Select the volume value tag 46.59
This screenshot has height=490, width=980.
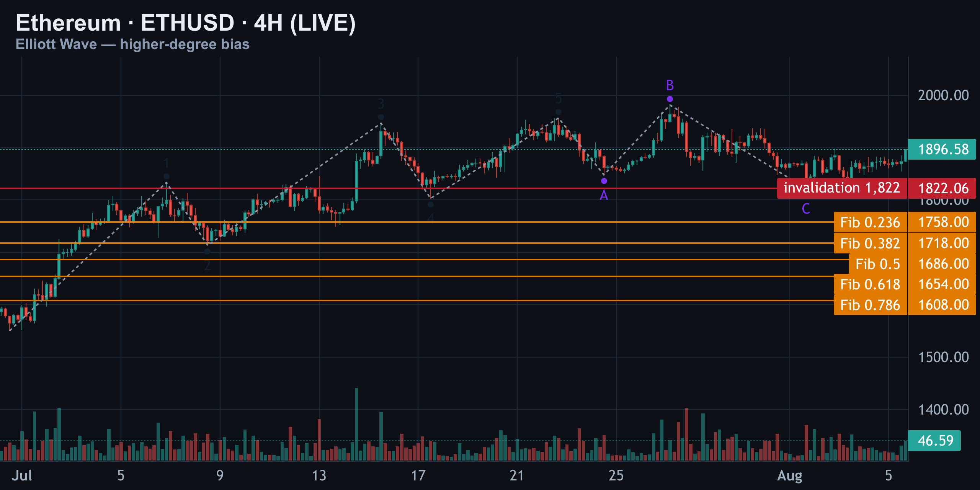(x=934, y=441)
